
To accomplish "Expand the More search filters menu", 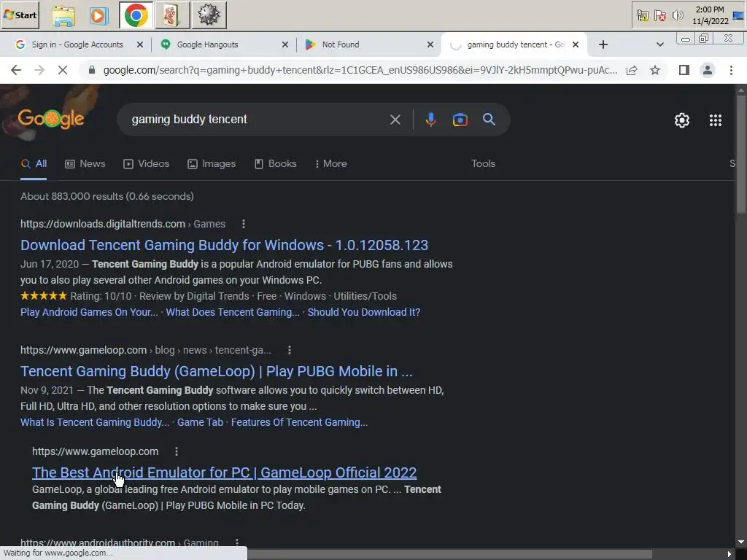I will 330,164.
